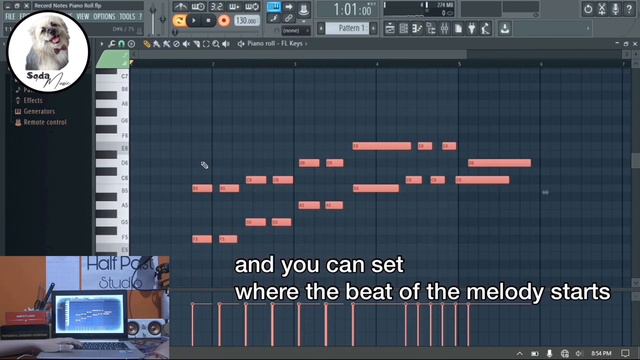Click the C7 piano key
This screenshot has width=640, height=360.
(113, 76)
